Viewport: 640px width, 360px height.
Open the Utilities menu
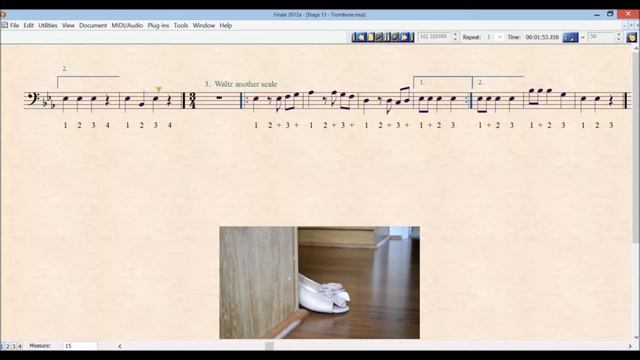(x=48, y=25)
